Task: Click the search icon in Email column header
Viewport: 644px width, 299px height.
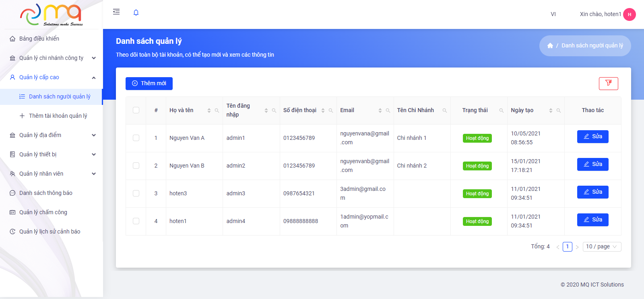Action: click(388, 111)
